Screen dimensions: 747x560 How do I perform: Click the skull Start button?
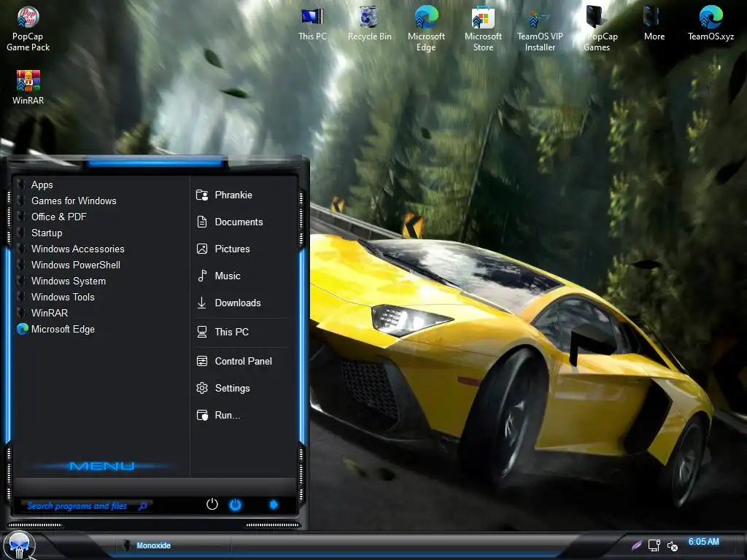(x=20, y=545)
